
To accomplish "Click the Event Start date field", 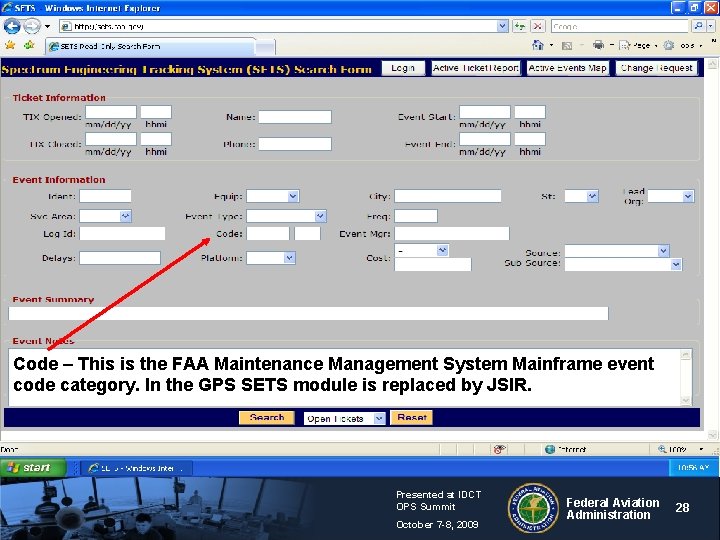I will (x=485, y=112).
